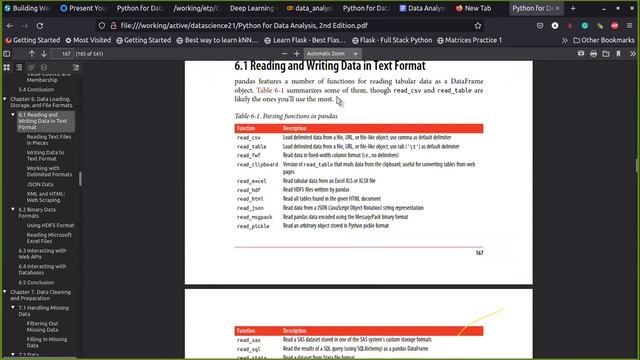The width and height of the screenshot is (640, 360).
Task: Open 5.4 Conclusion outline item
Action: click(36, 89)
